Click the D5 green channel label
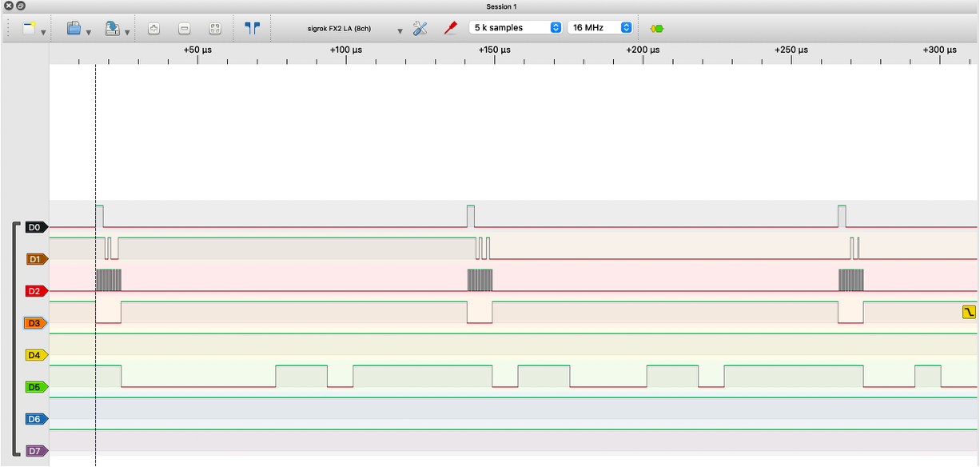The image size is (980, 467). coord(35,387)
